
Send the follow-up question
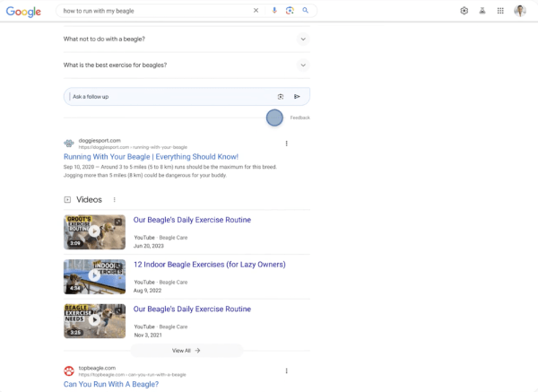pos(297,96)
